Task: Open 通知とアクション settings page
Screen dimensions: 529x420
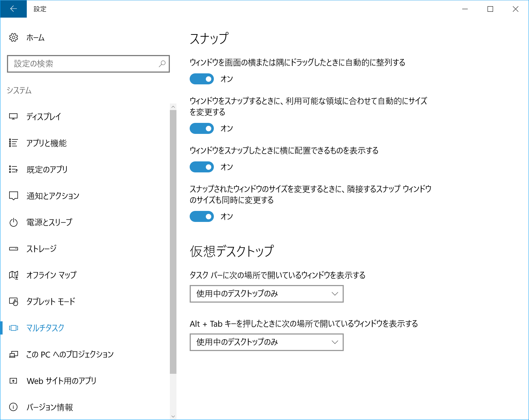Action: pyautogui.click(x=53, y=196)
